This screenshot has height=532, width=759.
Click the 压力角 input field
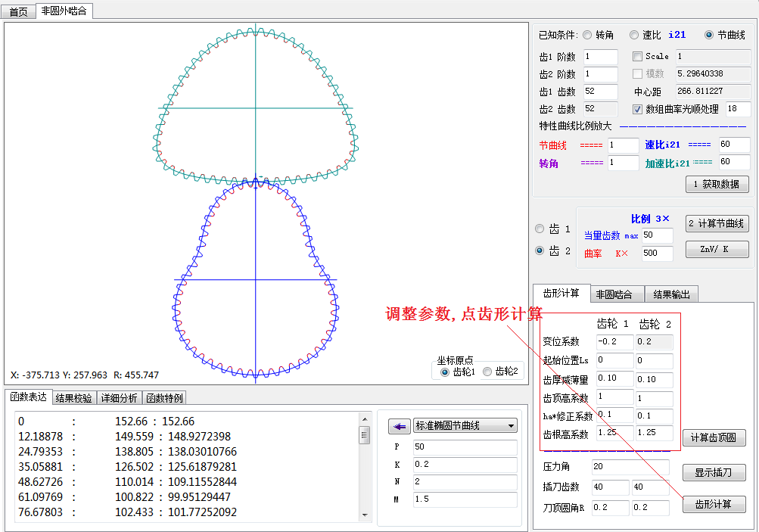tap(630, 468)
